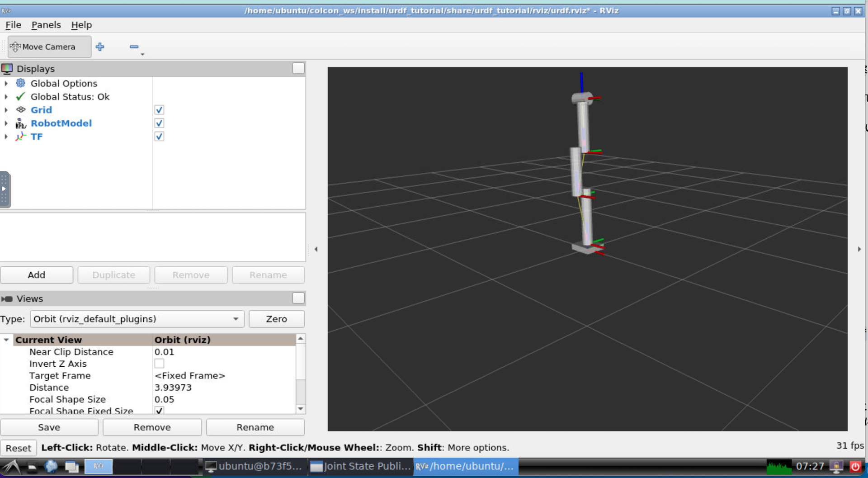The image size is (868, 478).
Task: Click the Global Status green checkmark icon
Action: pyautogui.click(x=21, y=96)
